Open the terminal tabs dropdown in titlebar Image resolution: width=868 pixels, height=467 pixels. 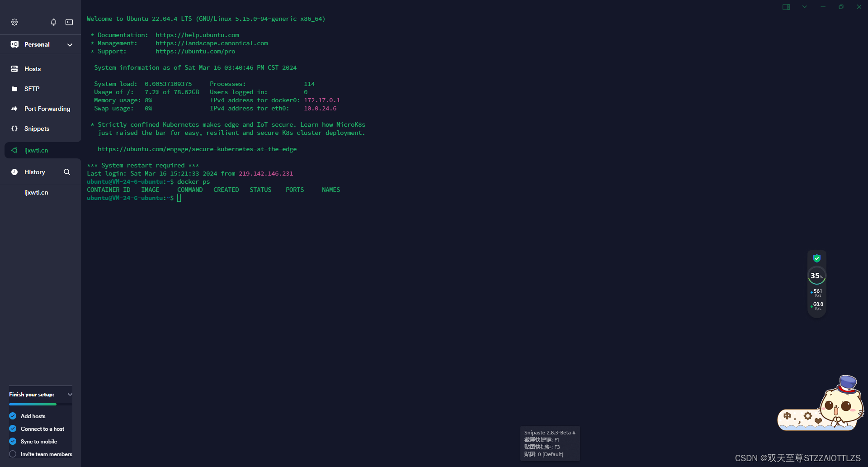pos(805,7)
